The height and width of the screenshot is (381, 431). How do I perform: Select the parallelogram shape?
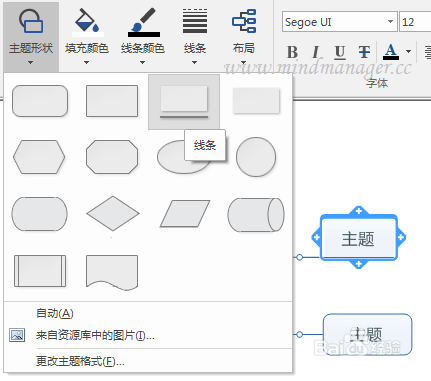click(185, 214)
